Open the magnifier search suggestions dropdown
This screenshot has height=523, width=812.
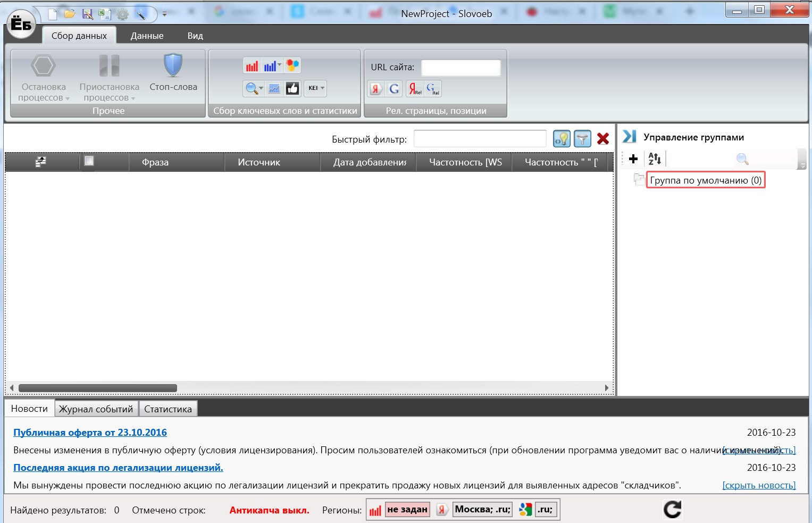(254, 88)
